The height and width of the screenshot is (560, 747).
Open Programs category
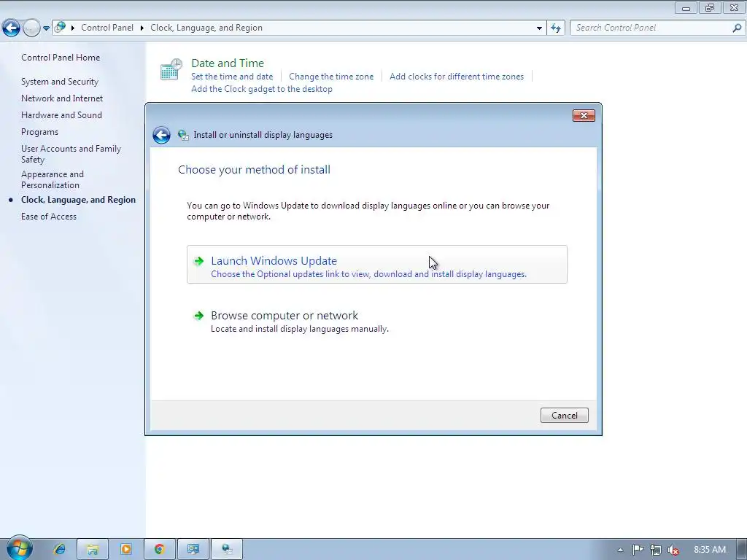tap(39, 132)
